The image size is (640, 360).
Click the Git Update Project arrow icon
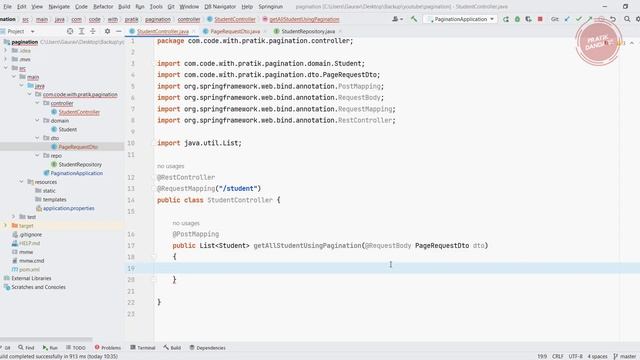(x=567, y=19)
